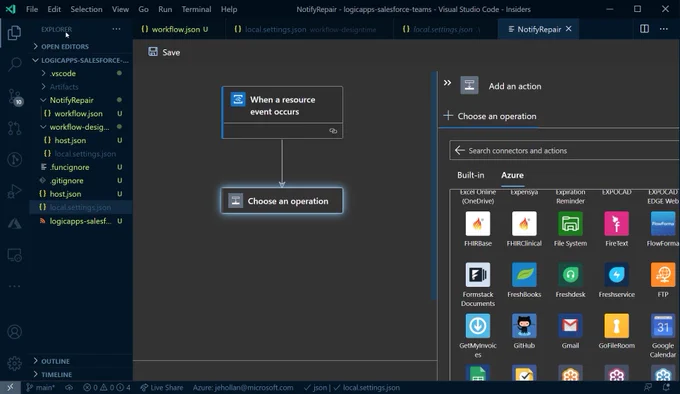
Task: Select the Google Calendar connector
Action: tap(663, 336)
